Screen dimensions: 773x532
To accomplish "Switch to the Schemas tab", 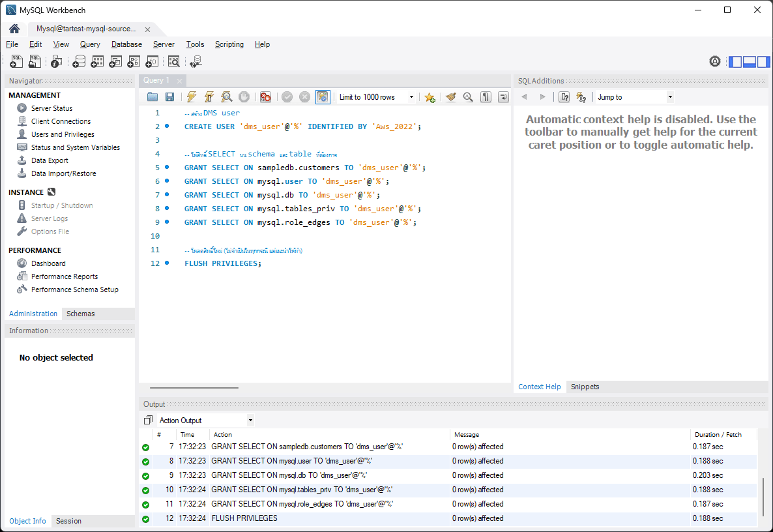I will click(x=80, y=314).
